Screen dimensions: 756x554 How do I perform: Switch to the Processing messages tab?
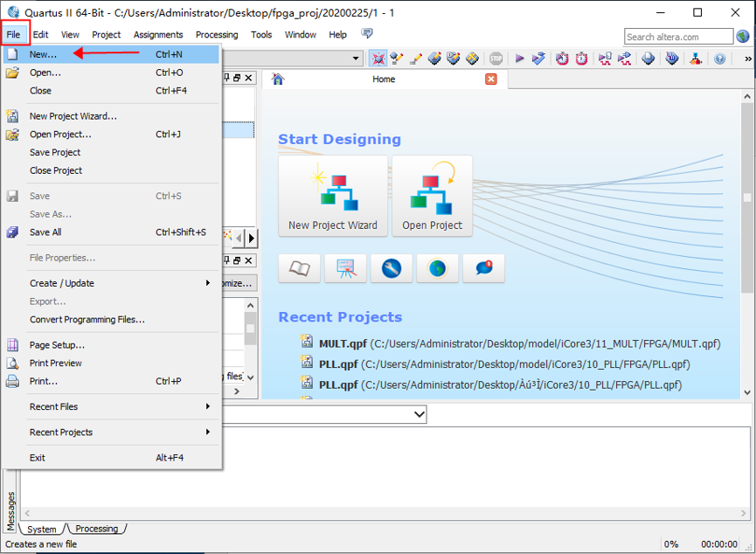tap(97, 529)
